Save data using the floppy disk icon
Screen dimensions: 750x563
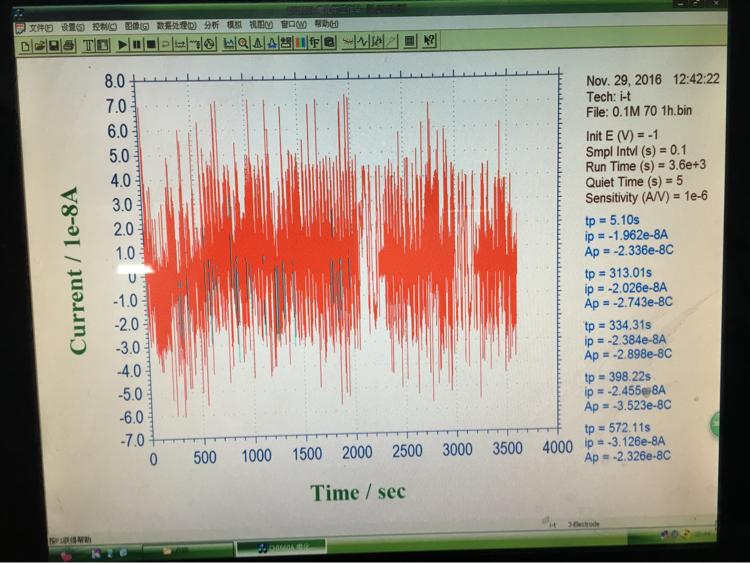[x=54, y=46]
